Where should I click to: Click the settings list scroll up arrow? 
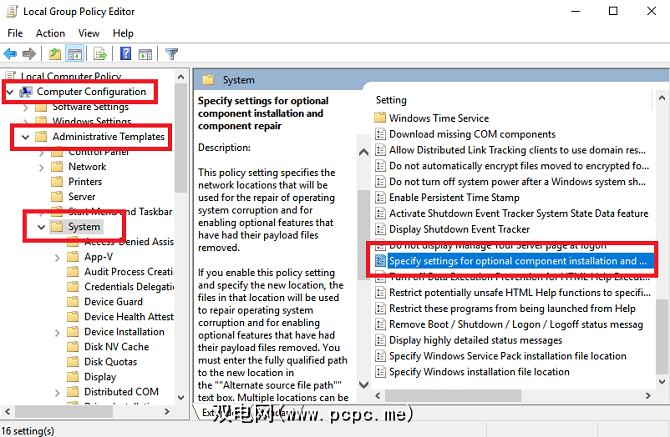[x=662, y=98]
